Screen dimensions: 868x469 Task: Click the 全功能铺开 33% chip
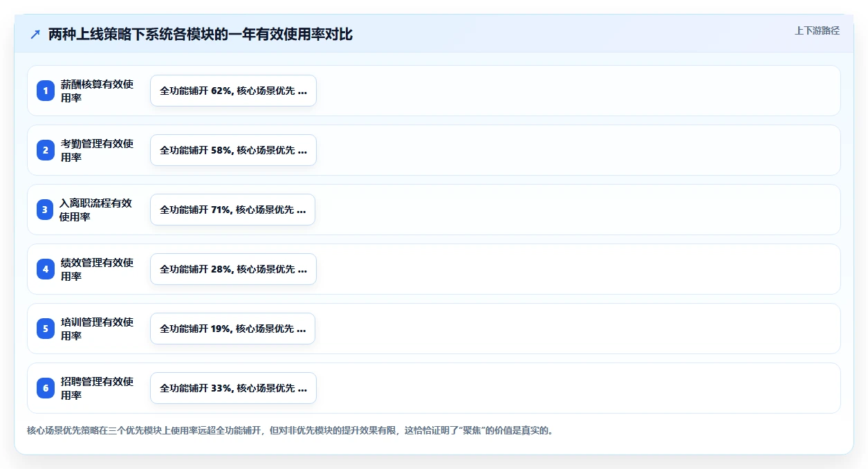(x=233, y=388)
